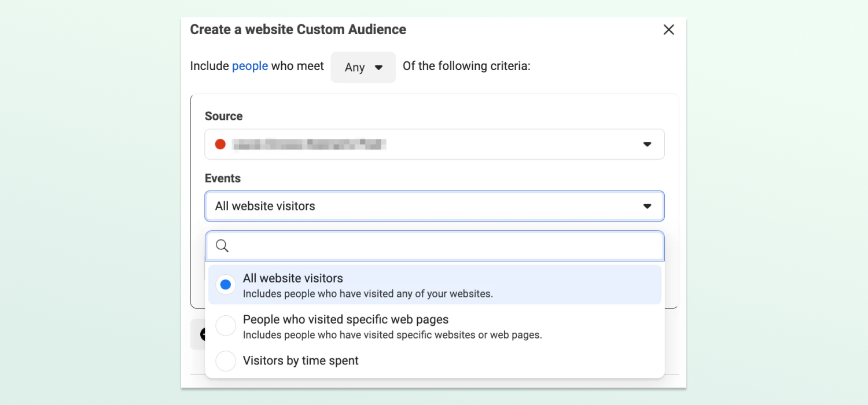Select the People who visited specific web pages radio
Viewport: 868px width, 405px height.
(226, 326)
